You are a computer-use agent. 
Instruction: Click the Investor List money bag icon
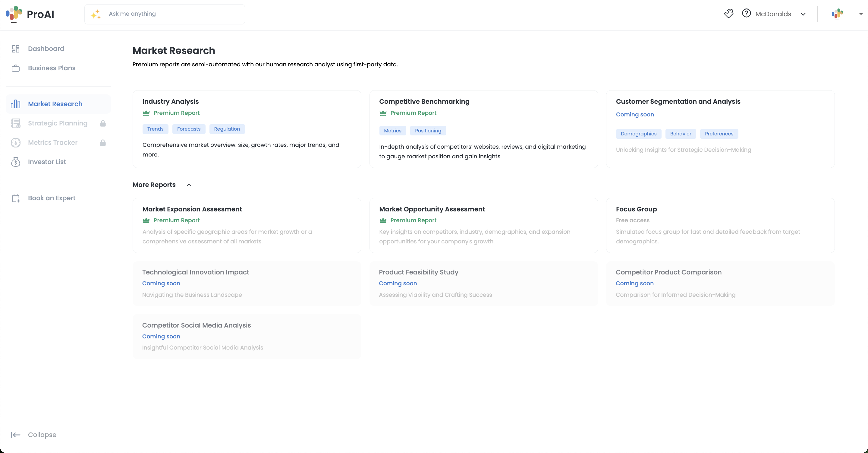point(15,162)
